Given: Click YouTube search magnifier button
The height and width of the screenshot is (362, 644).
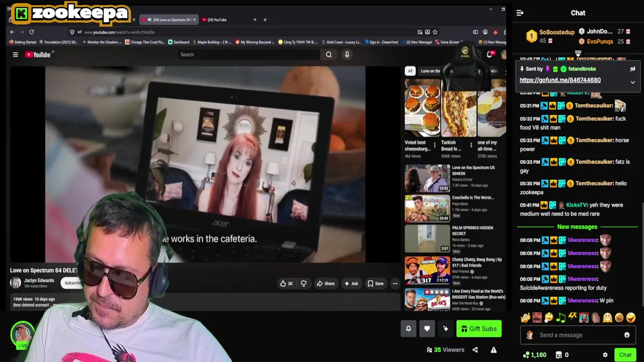Looking at the screenshot, I should coord(329,54).
